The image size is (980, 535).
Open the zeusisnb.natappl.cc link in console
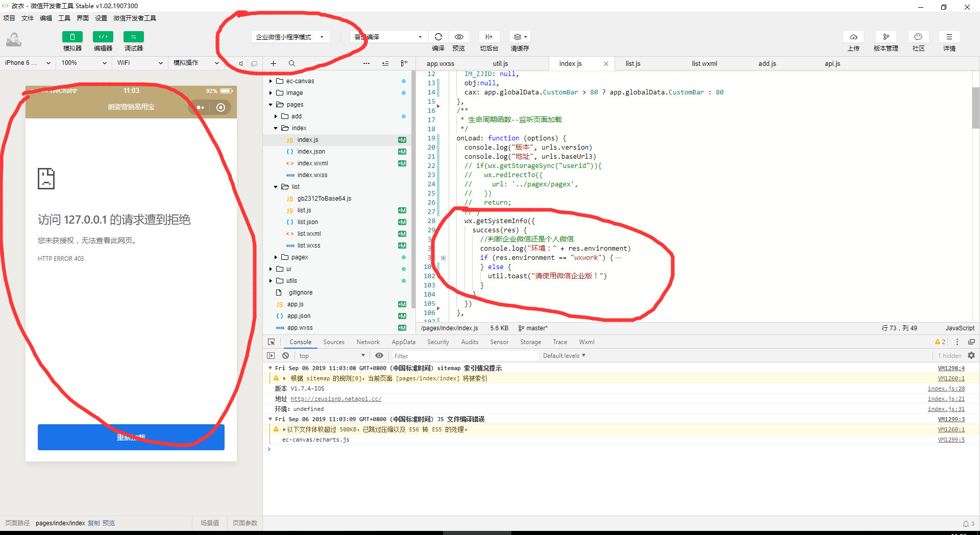[336, 399]
